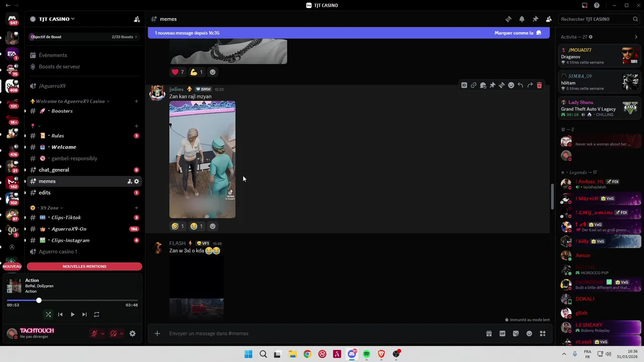Viewport: 644px width, 362px height.
Task: Open the GIF picker
Action: [x=502, y=333]
